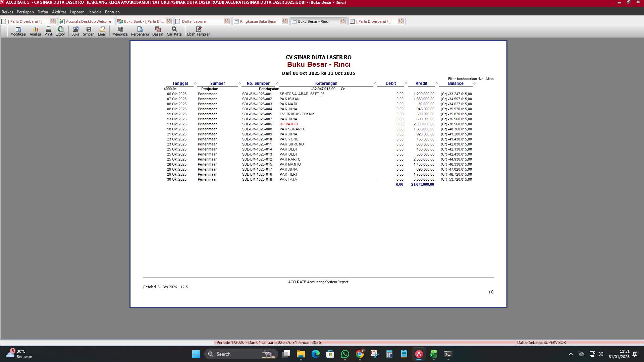Image resolution: width=644 pixels, height=362 pixels.
Task: Click the Kredit column header
Action: [x=421, y=83]
